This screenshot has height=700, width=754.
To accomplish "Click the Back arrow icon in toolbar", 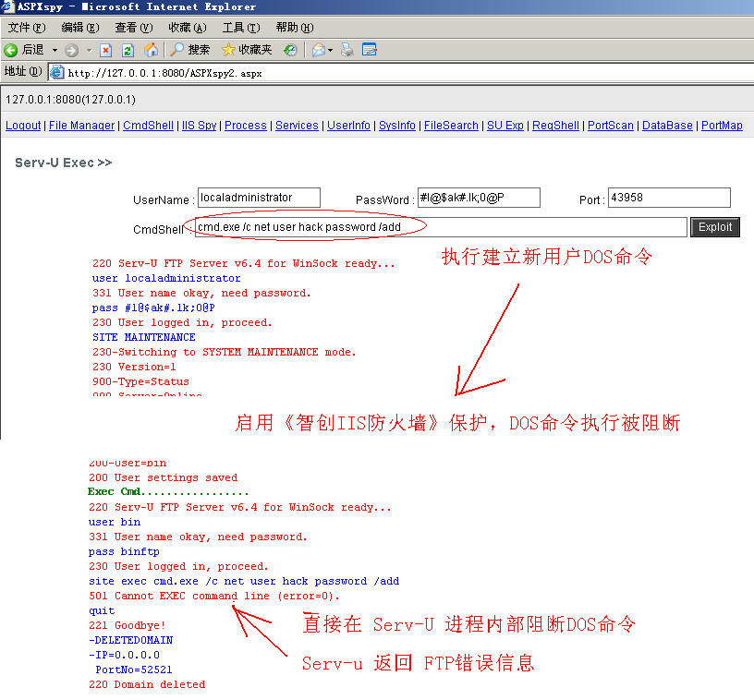I will click(10, 50).
